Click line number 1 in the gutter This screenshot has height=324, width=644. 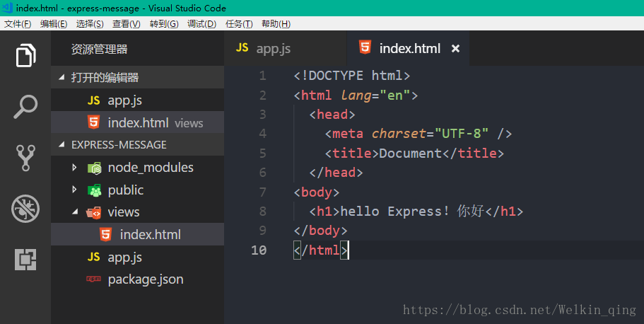[x=263, y=76]
